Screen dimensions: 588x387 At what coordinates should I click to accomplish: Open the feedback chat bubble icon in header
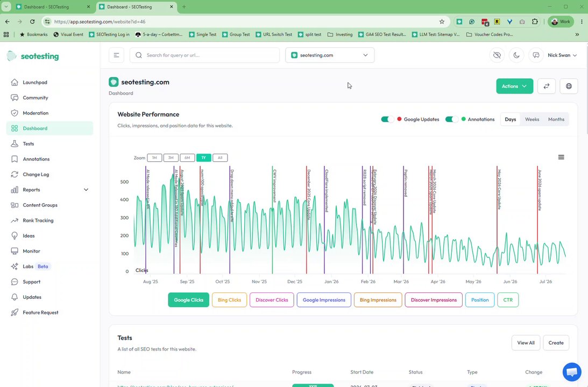click(536, 55)
